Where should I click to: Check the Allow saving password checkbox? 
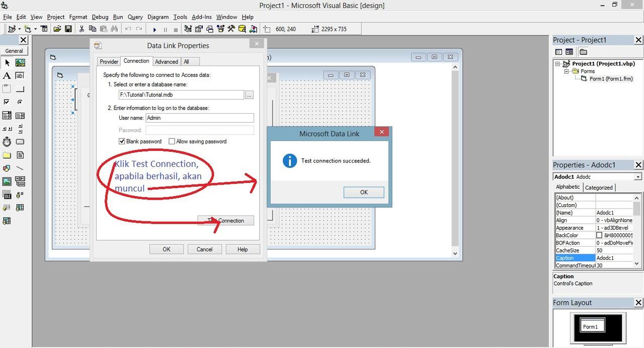[x=172, y=141]
